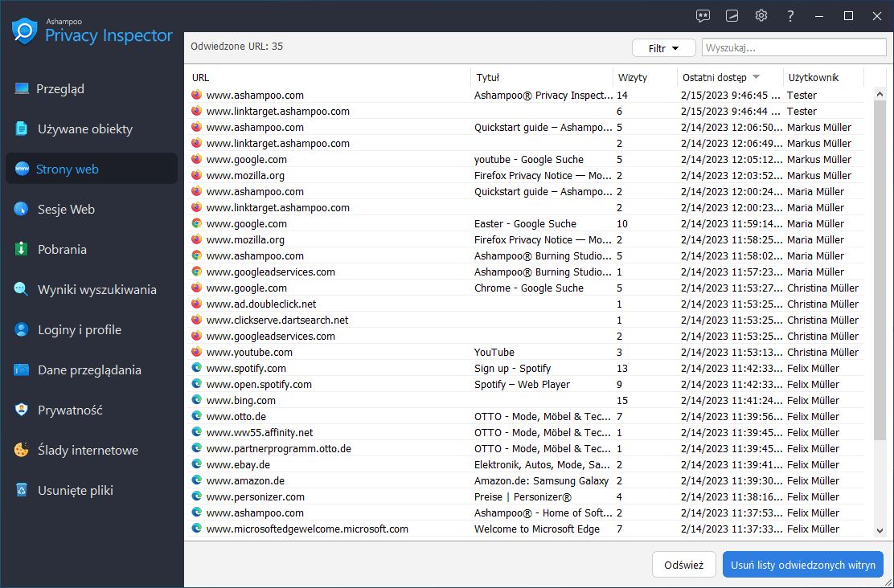
Task: Sort by Użytkownik column header
Action: [x=824, y=77]
